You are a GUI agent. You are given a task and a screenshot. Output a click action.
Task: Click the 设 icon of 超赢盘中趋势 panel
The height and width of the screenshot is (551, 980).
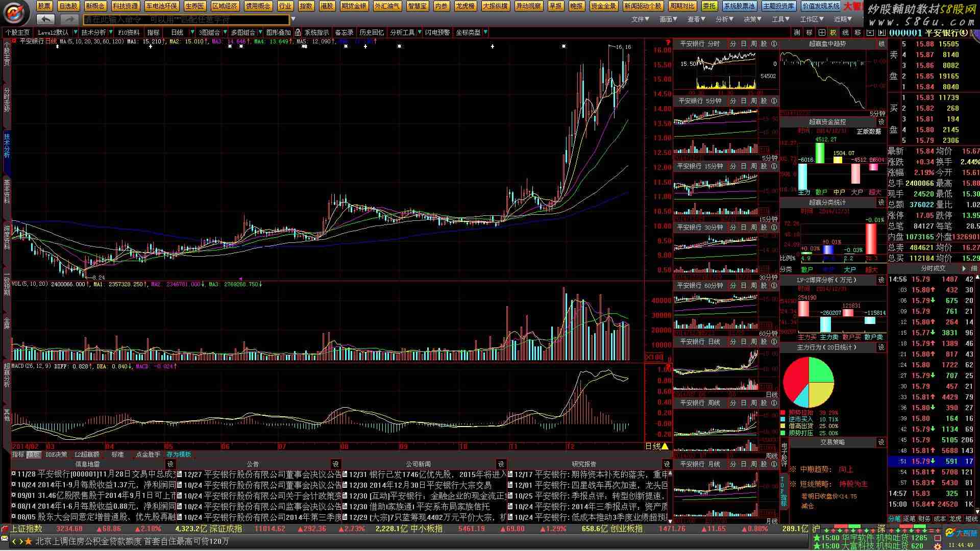[881, 44]
